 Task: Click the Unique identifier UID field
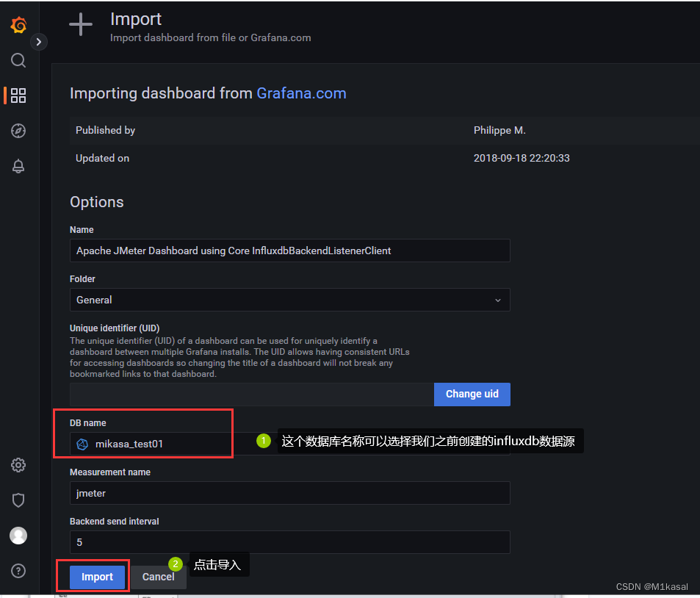pyautogui.click(x=252, y=395)
